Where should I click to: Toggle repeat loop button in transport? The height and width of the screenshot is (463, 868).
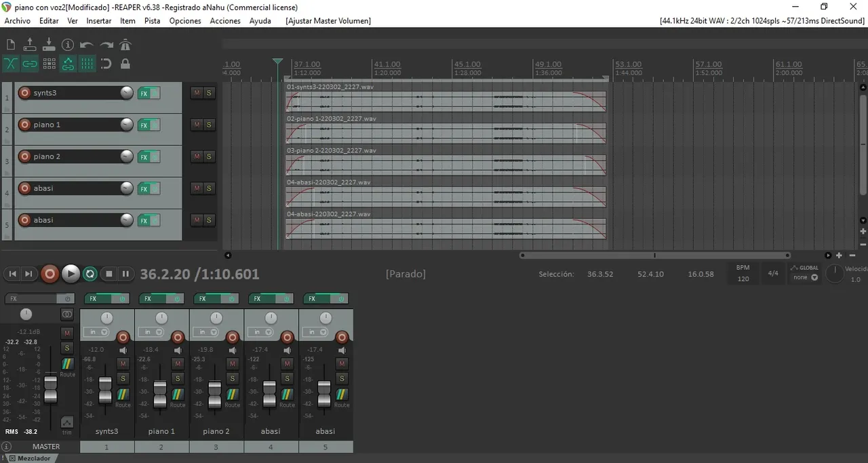click(x=90, y=274)
